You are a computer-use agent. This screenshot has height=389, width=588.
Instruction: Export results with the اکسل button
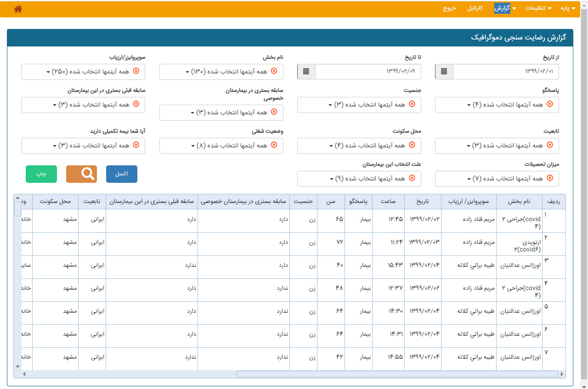click(x=122, y=174)
